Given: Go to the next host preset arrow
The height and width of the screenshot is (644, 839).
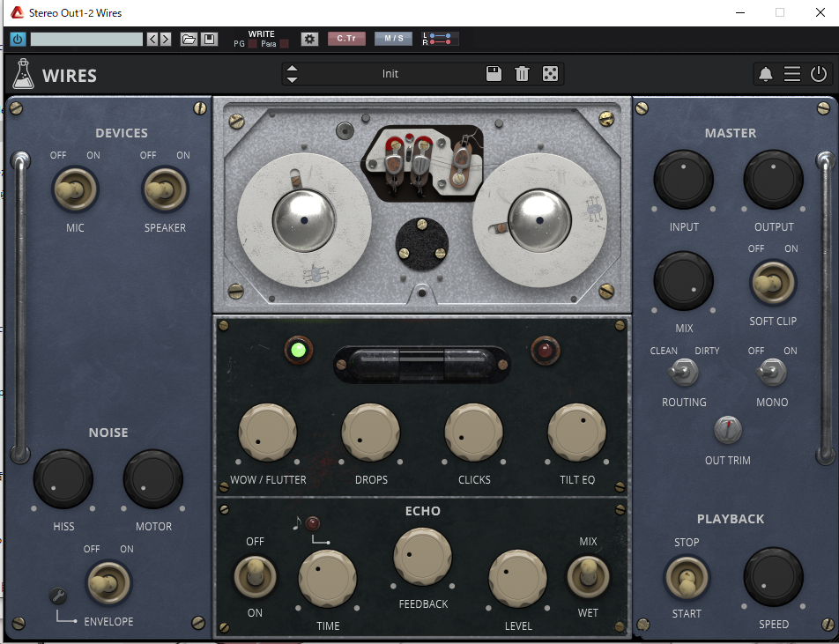Looking at the screenshot, I should click(166, 39).
